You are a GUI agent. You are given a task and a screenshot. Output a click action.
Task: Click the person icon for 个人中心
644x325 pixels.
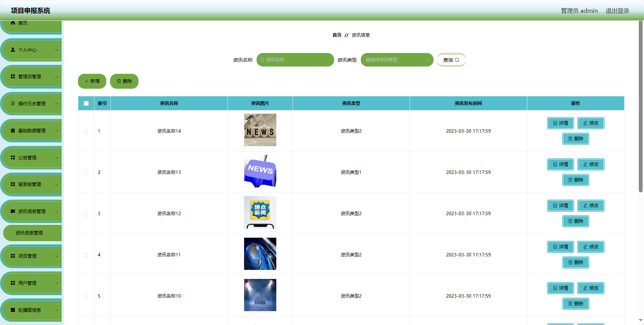(13, 50)
